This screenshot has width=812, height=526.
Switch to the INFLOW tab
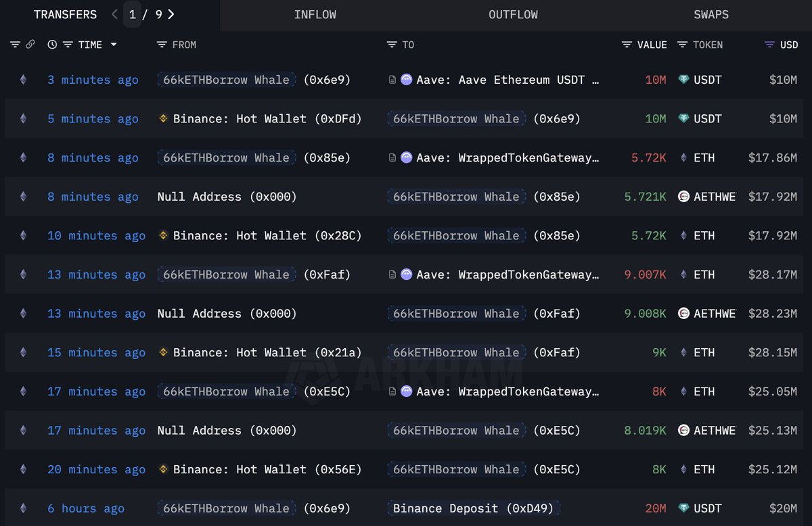(x=315, y=14)
